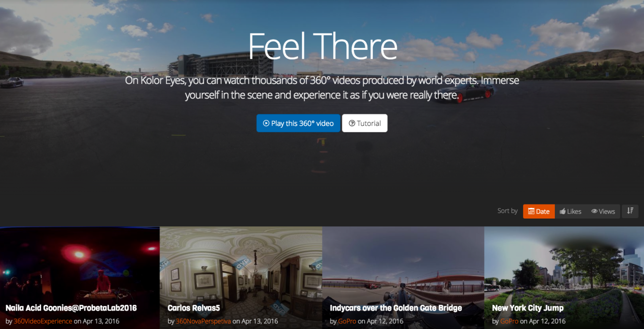644x329 pixels.
Task: Open the Tutorial button
Action: 365,123
